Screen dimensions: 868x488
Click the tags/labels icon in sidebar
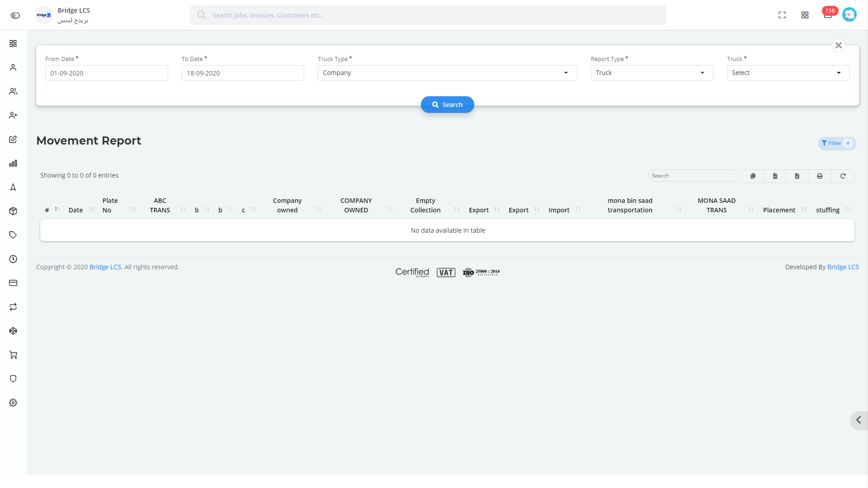point(13,235)
